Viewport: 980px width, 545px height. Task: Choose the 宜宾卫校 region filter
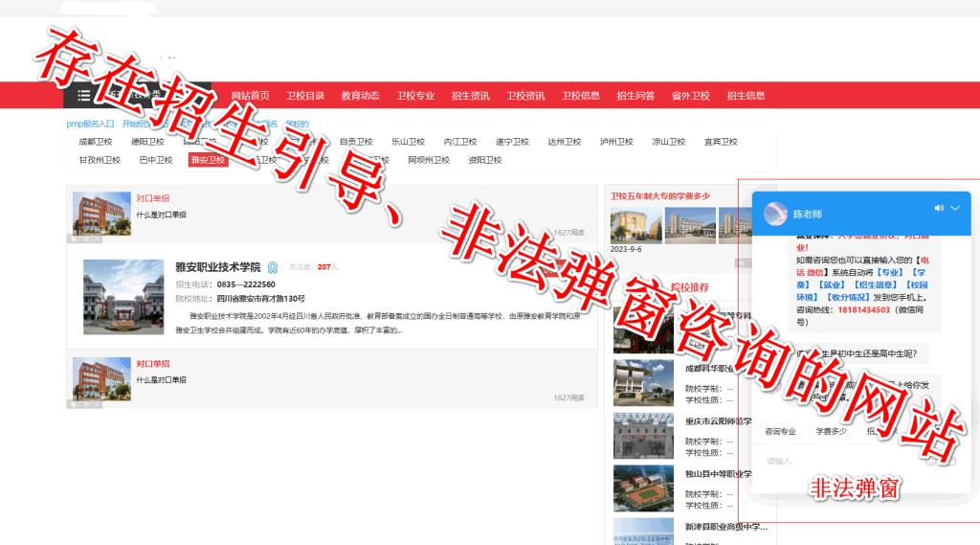point(721,142)
